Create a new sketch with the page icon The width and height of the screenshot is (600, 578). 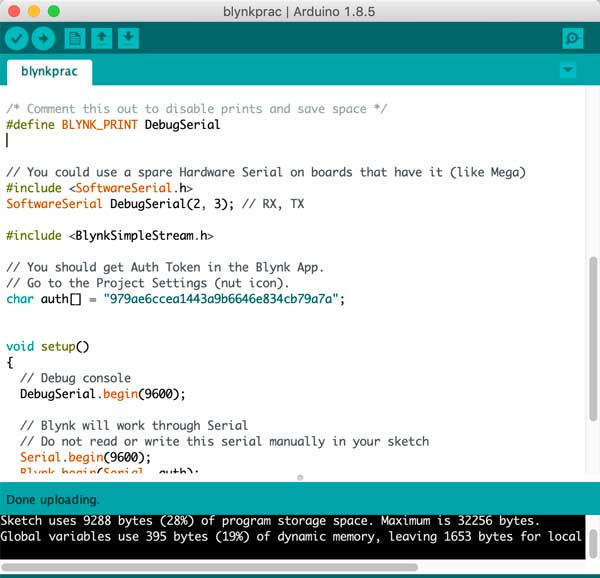pyautogui.click(x=75, y=39)
